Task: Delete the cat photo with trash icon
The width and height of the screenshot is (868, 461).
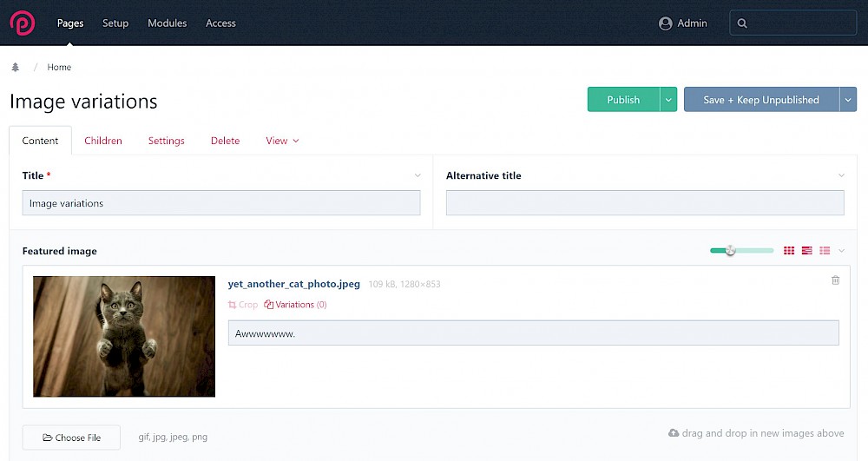Action: [835, 280]
